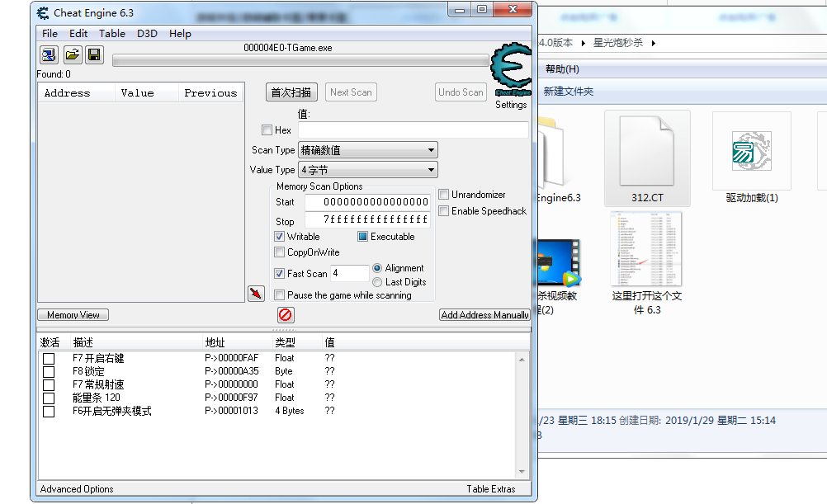
Task: Open the D3D menu
Action: coord(147,34)
